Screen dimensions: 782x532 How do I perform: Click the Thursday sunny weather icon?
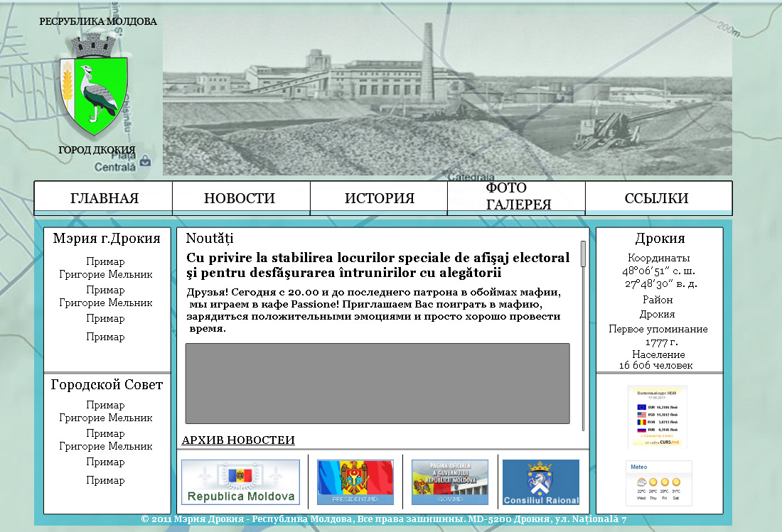tap(653, 482)
